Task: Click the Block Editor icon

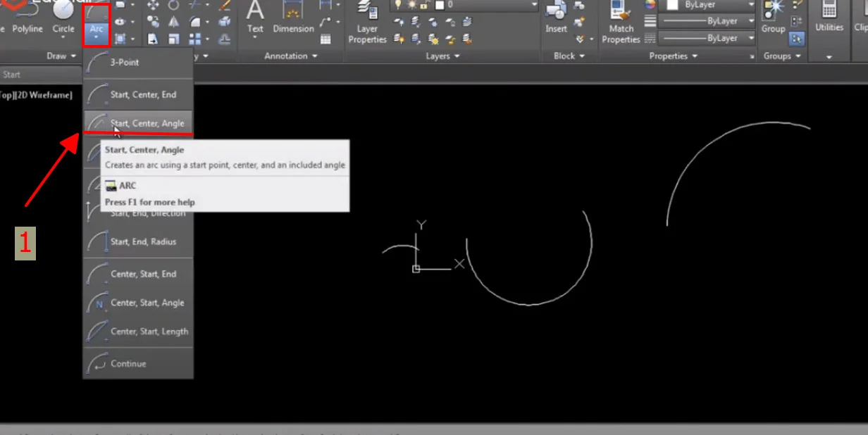Action: coord(581,23)
